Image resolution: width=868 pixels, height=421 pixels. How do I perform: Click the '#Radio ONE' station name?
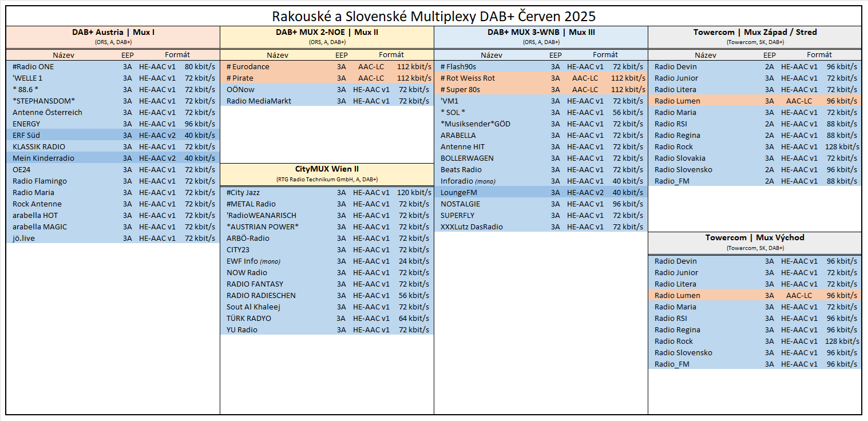[x=33, y=66]
